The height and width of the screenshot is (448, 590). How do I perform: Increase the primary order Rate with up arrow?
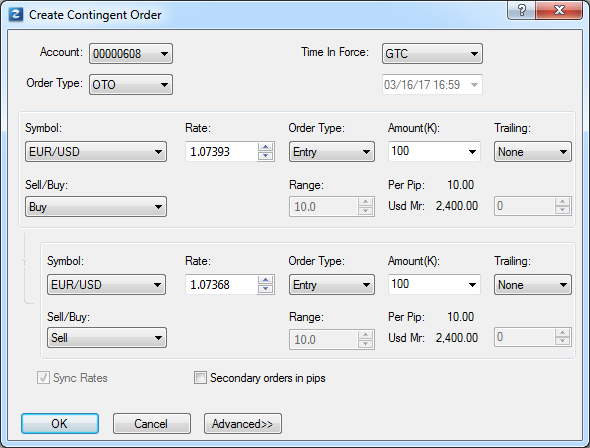pos(266,147)
